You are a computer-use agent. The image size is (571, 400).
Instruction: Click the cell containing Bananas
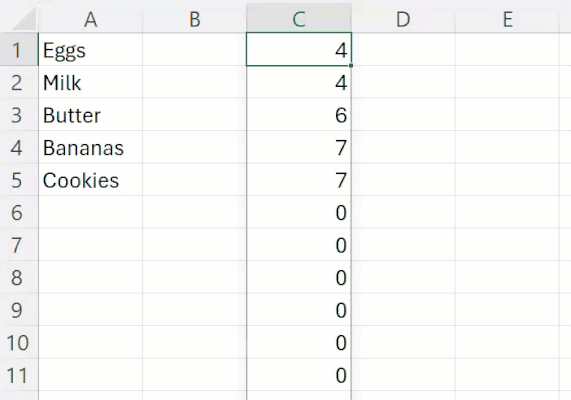click(x=90, y=147)
